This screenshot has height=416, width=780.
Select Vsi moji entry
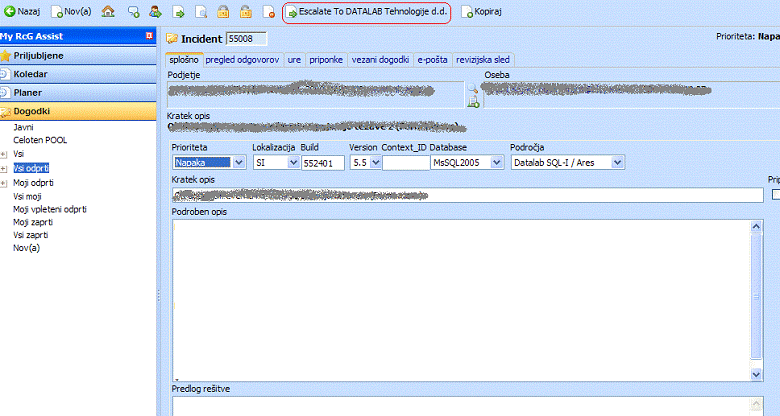27,197
